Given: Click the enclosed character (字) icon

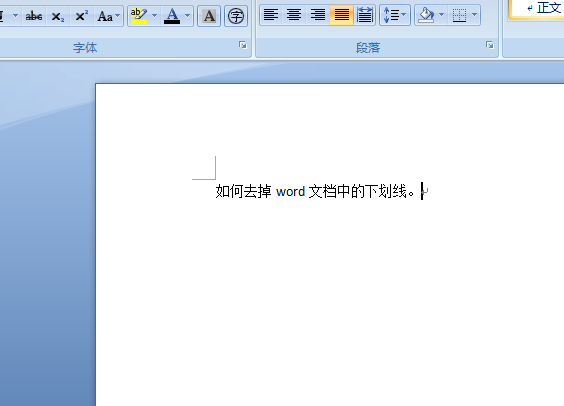Looking at the screenshot, I should click(236, 16).
